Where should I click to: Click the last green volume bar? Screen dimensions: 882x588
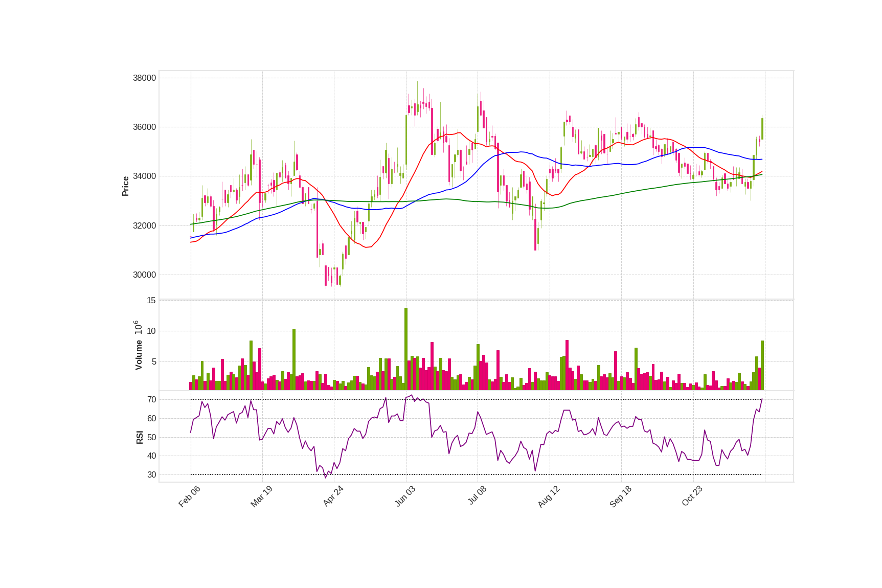(x=762, y=365)
